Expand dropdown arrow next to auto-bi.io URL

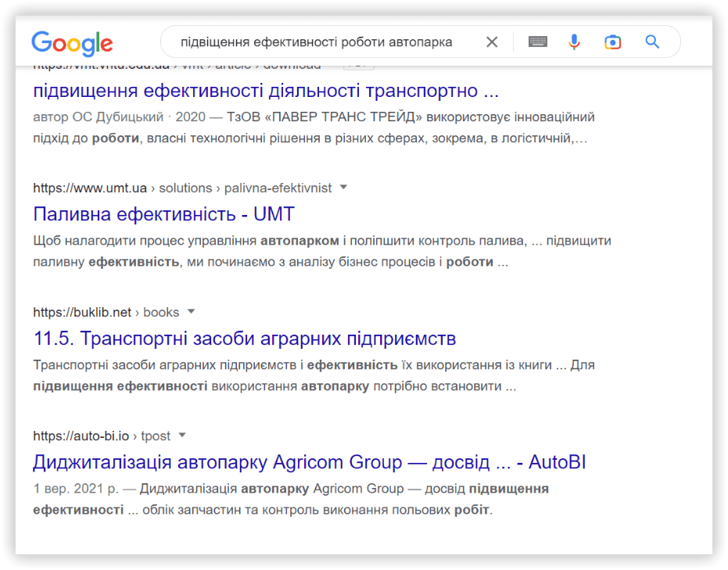(x=182, y=436)
